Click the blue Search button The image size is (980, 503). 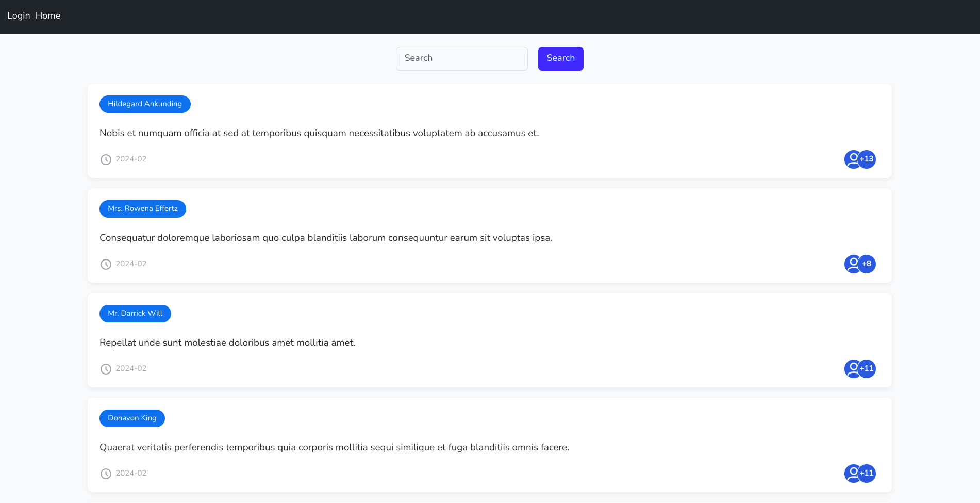click(x=561, y=58)
